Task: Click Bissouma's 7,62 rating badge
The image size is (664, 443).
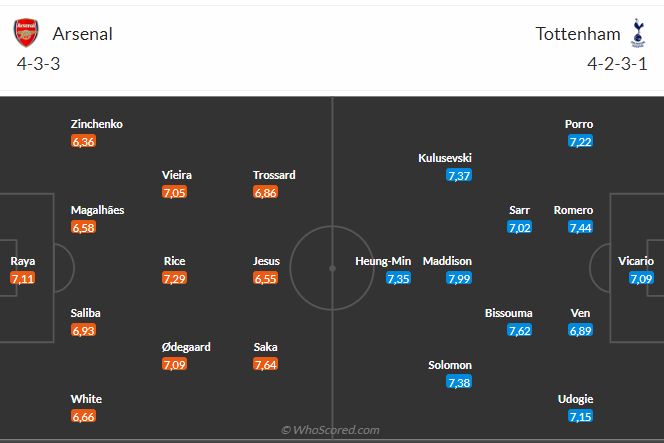Action: coord(519,331)
